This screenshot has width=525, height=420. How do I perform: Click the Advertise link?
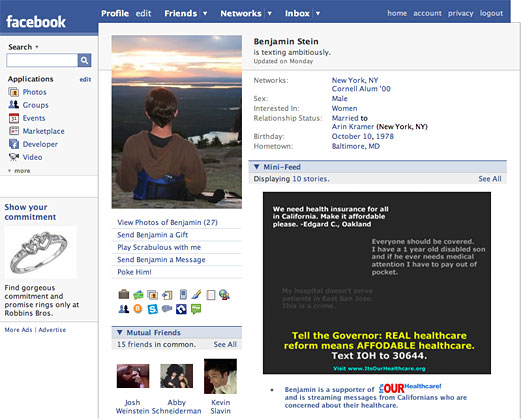coord(52,330)
